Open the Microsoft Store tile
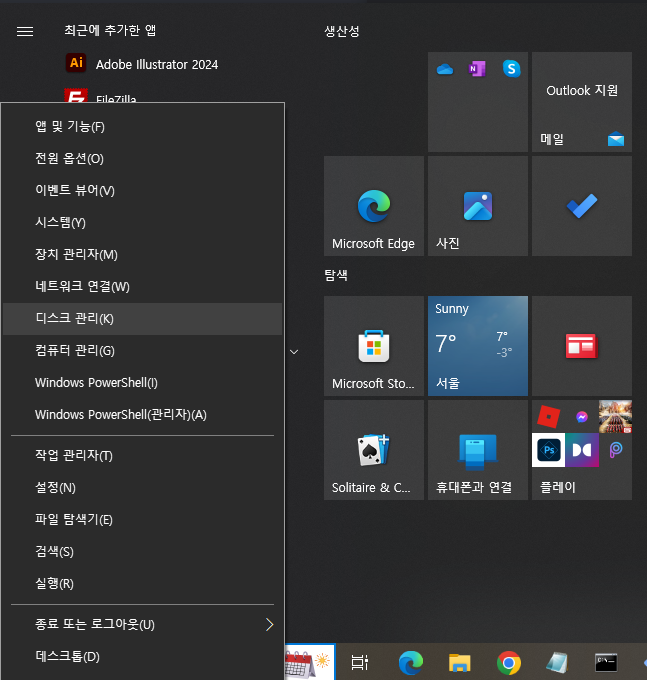Viewport: 647px width, 680px height. 374,346
